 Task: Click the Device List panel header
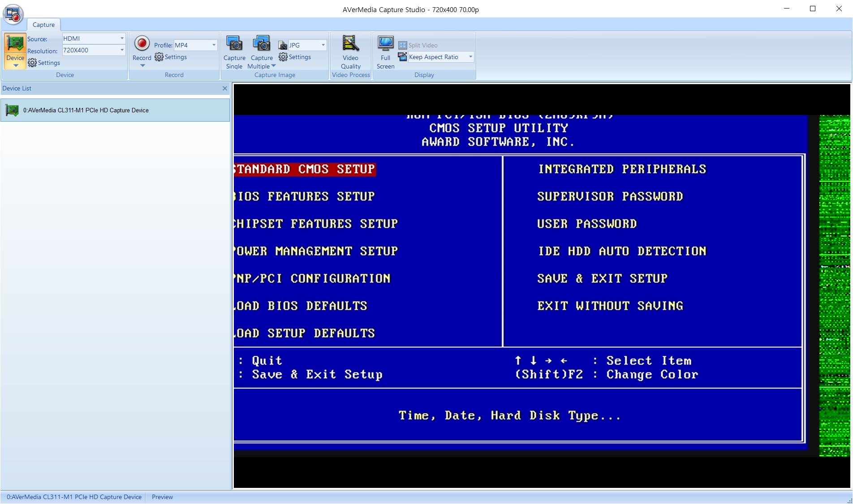coord(115,89)
